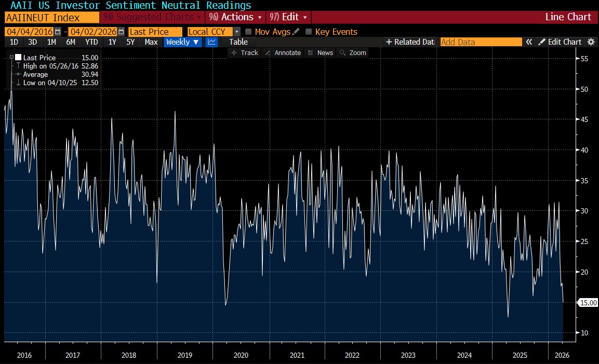This screenshot has height=364, width=599.
Task: Activate the Track crosshair tool
Action: point(245,53)
